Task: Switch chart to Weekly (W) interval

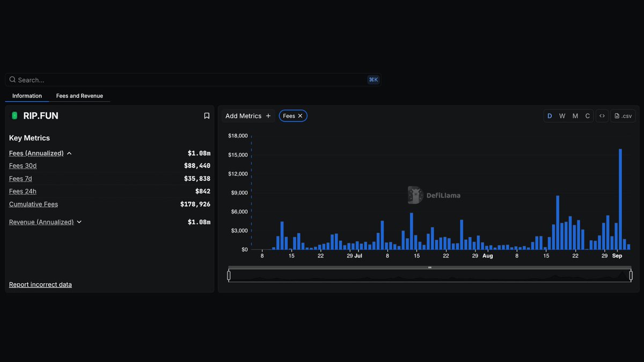Action: click(x=562, y=116)
